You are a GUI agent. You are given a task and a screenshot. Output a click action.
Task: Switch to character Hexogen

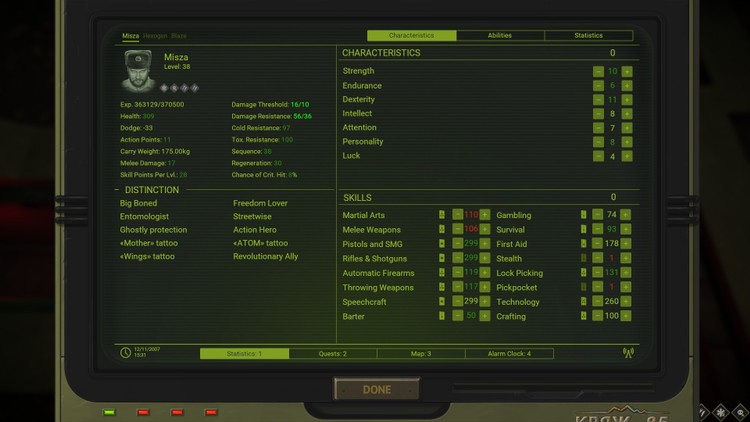point(155,36)
